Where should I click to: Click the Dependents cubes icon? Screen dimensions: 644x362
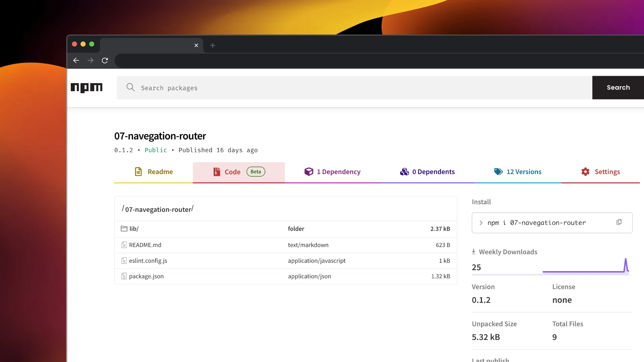pyautogui.click(x=405, y=172)
